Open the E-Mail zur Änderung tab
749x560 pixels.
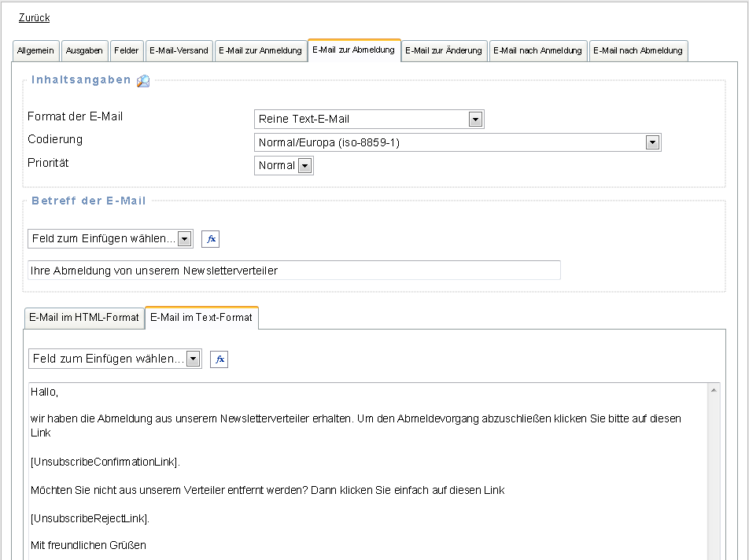point(444,50)
